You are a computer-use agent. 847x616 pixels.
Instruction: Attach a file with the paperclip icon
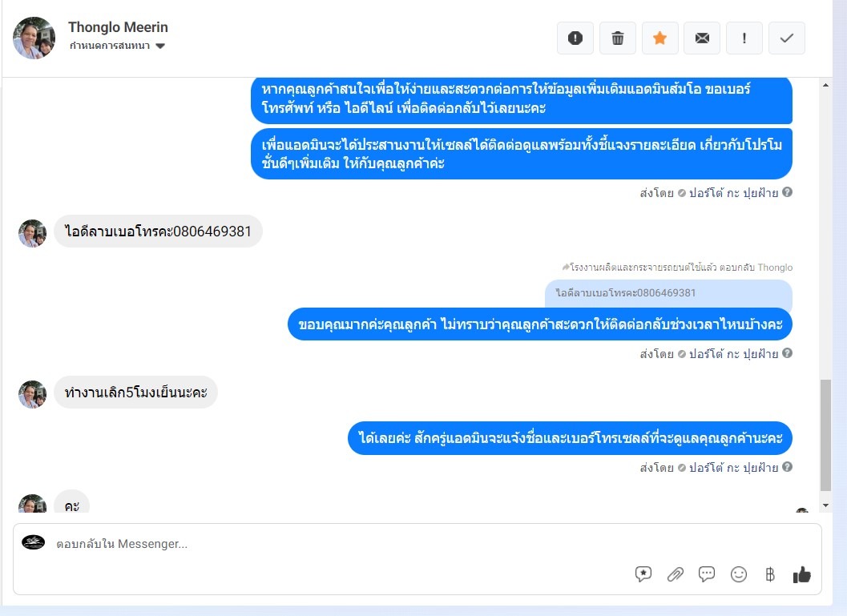point(676,574)
